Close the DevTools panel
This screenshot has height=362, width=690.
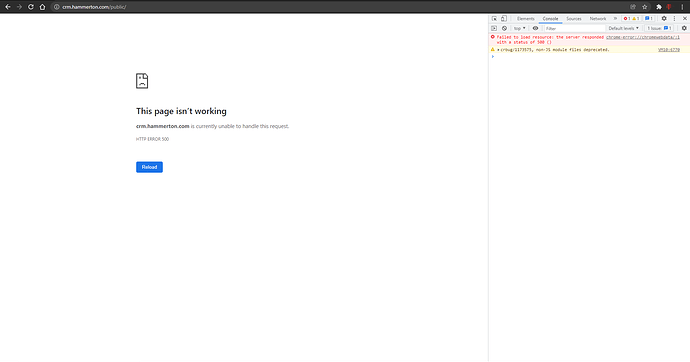685,18
